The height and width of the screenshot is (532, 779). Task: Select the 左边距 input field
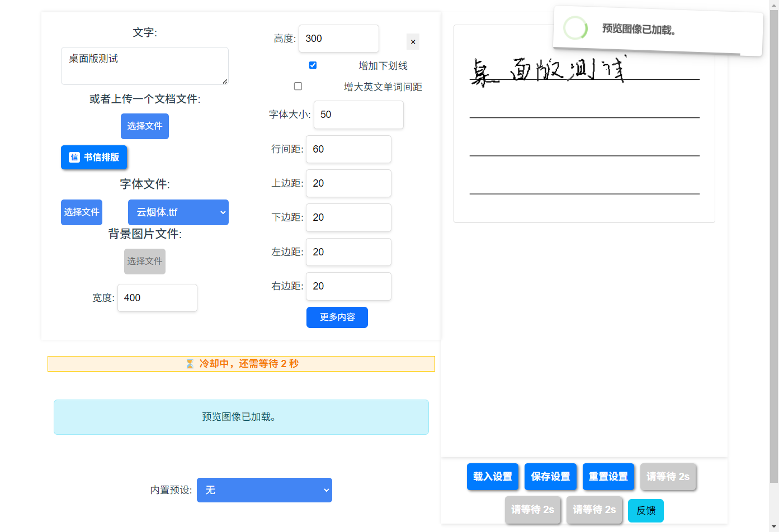[348, 252]
